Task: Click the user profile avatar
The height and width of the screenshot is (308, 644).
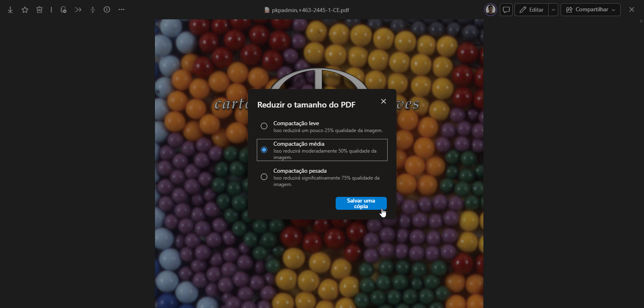Action: coord(490,10)
